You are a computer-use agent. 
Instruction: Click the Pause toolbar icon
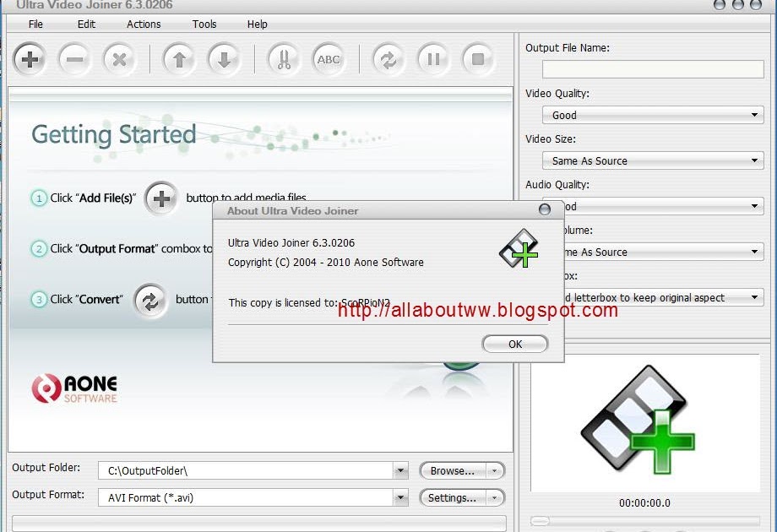433,59
